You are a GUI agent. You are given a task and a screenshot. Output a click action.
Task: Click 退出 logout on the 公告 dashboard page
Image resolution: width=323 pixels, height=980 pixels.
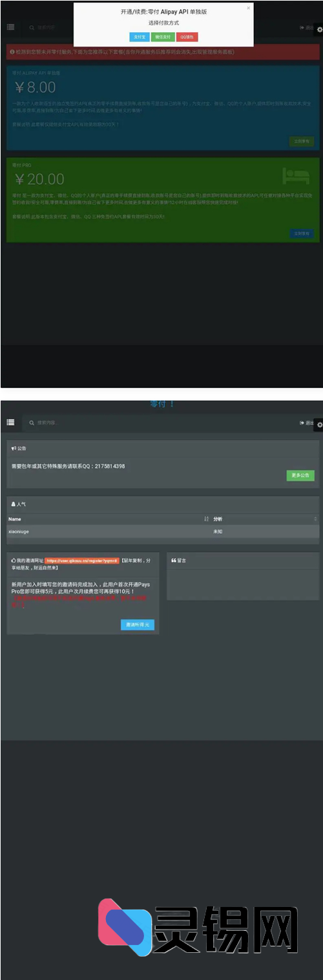[307, 423]
